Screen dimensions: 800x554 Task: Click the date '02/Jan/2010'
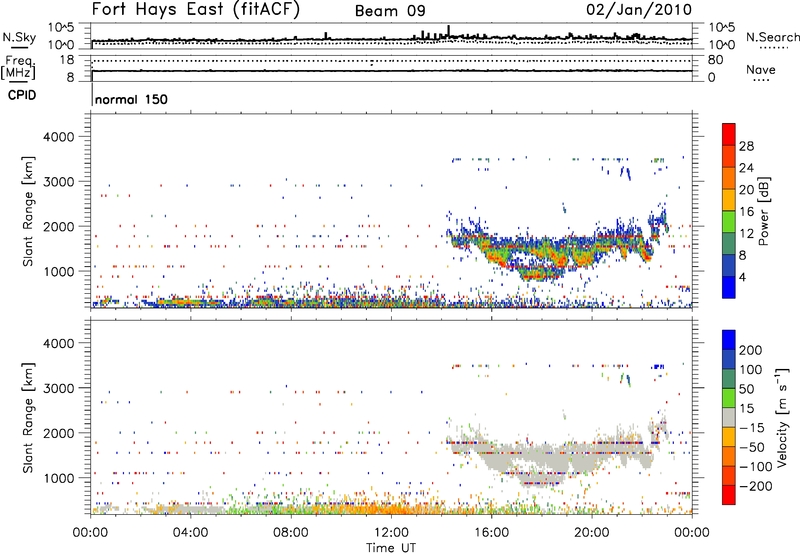[x=639, y=10]
